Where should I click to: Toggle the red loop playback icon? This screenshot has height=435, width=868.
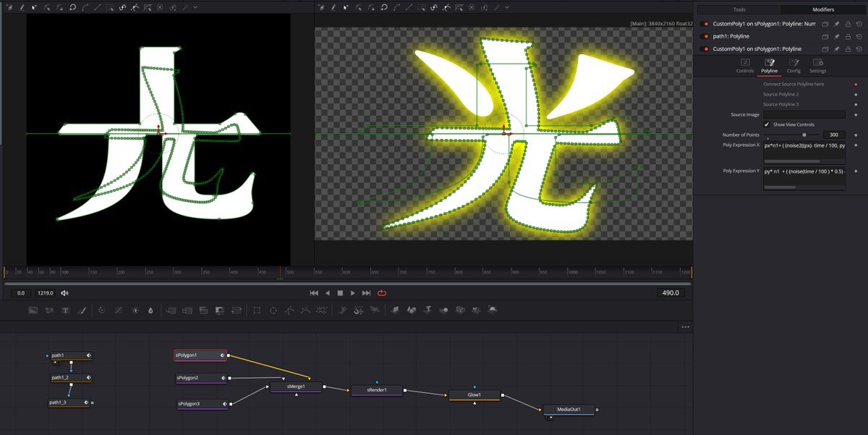(382, 293)
